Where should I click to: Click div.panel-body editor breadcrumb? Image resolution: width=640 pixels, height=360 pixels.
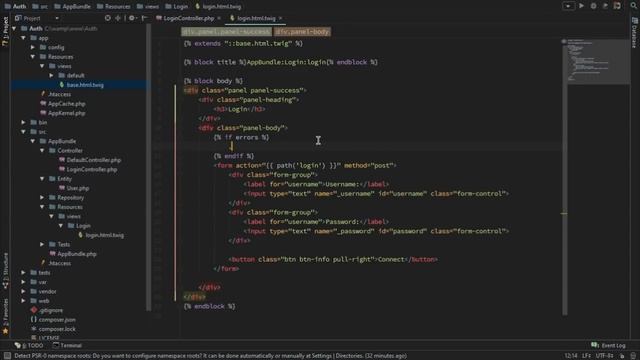(302, 31)
